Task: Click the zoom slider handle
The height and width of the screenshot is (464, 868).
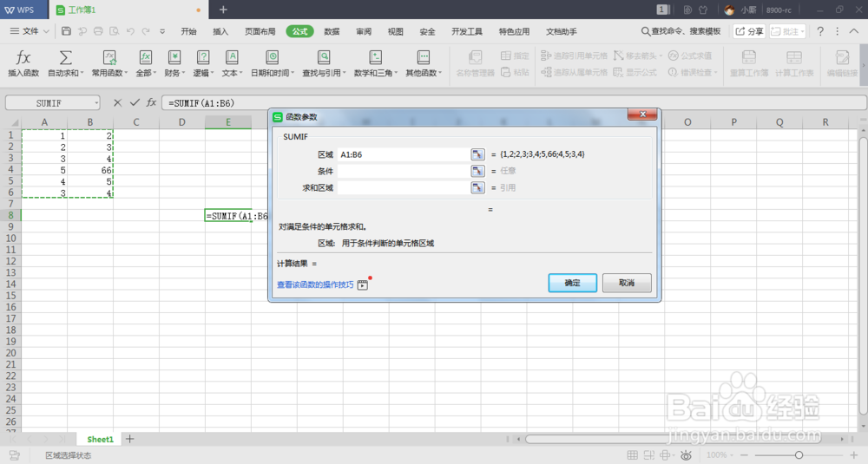Action: pyautogui.click(x=799, y=455)
